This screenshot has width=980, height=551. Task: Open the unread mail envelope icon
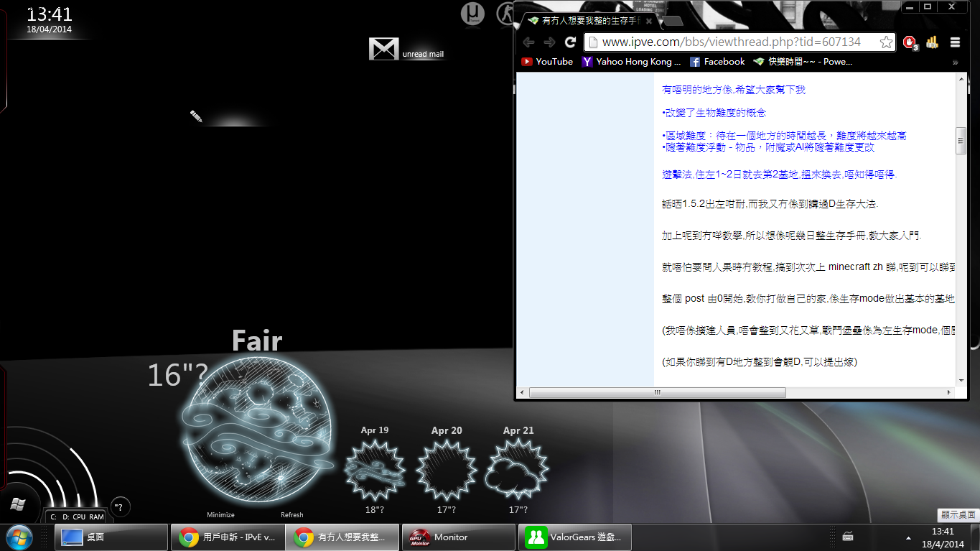383,48
